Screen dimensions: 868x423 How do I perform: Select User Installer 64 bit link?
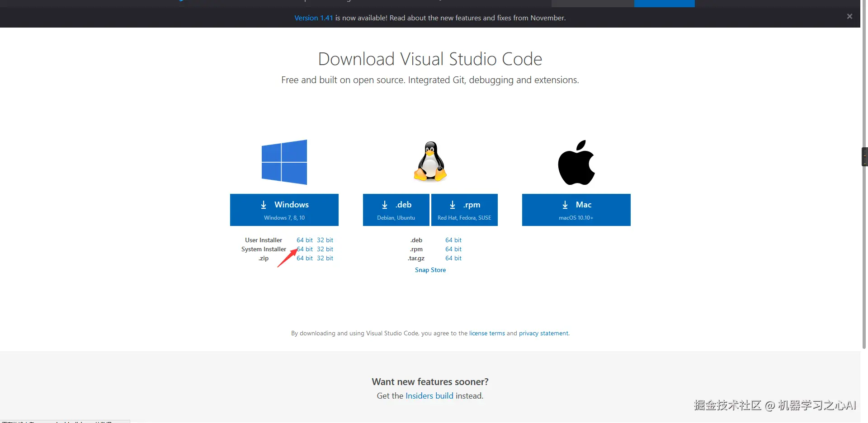point(305,240)
